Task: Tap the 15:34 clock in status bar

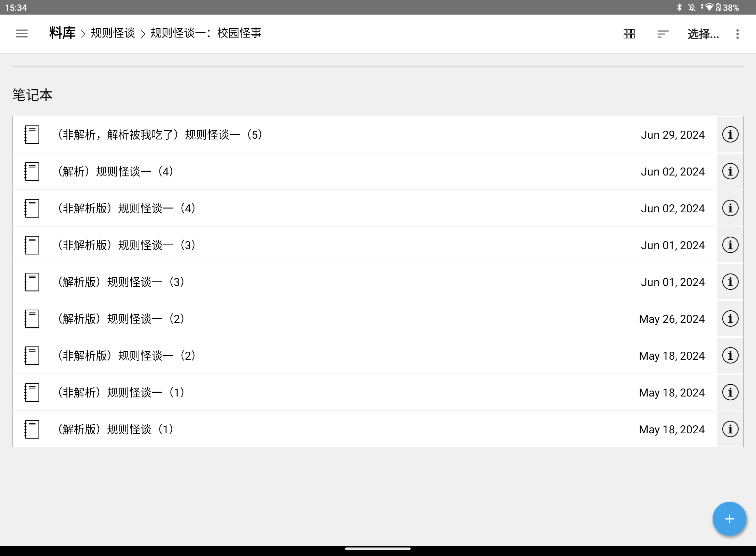Action: pos(16,8)
